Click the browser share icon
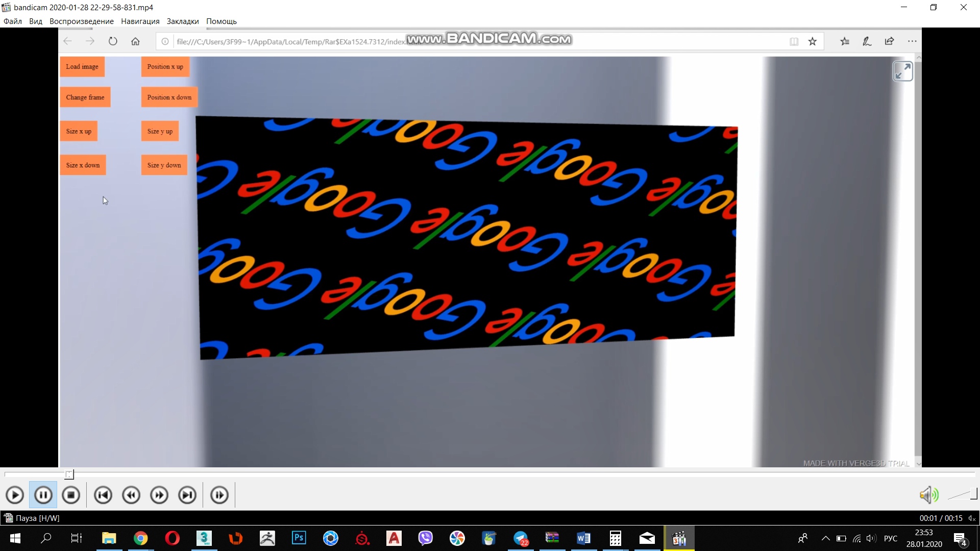 889,41
